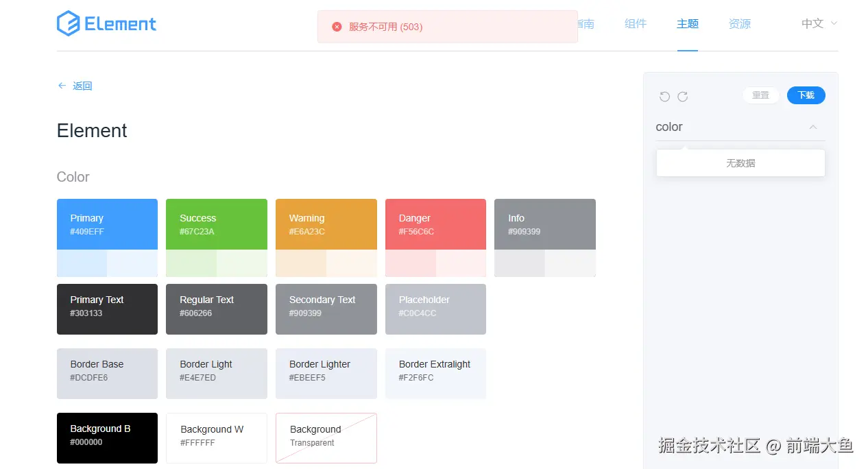Viewport: 868px width, 469px height.
Task: Select the Background Transparent swatch
Action: click(326, 438)
